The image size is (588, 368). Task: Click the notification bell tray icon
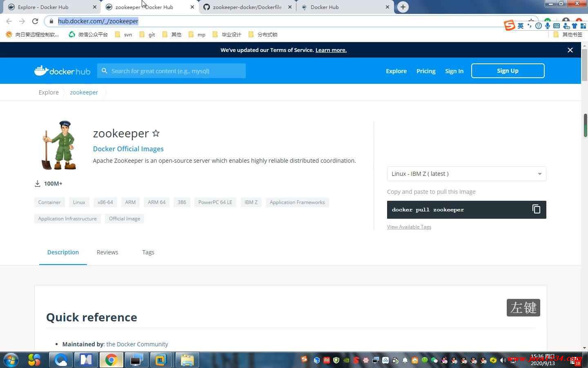405,360
